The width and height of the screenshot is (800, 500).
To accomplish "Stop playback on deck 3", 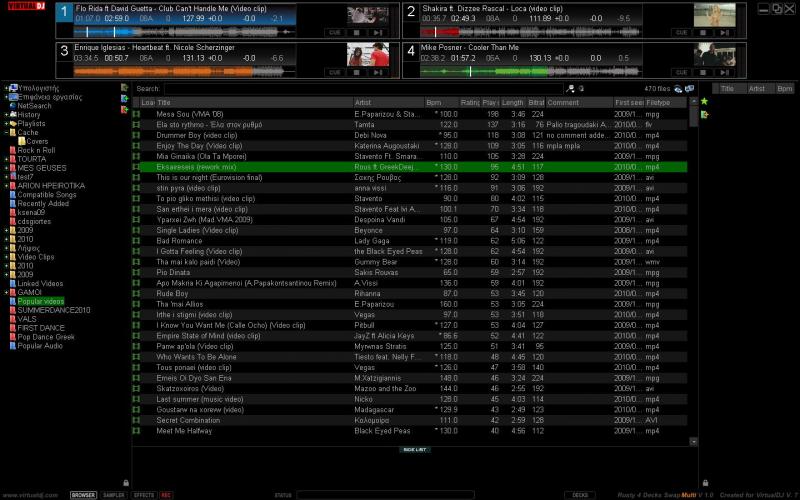I will click(357, 72).
